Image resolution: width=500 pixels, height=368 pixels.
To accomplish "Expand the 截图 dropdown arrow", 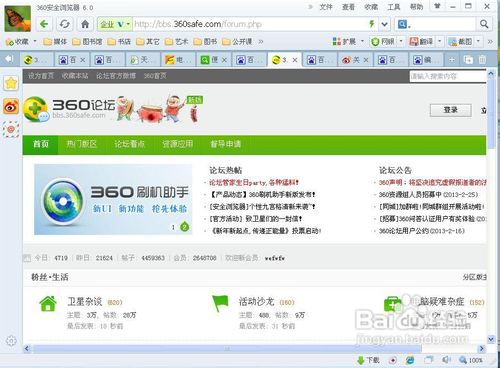I will [x=478, y=42].
